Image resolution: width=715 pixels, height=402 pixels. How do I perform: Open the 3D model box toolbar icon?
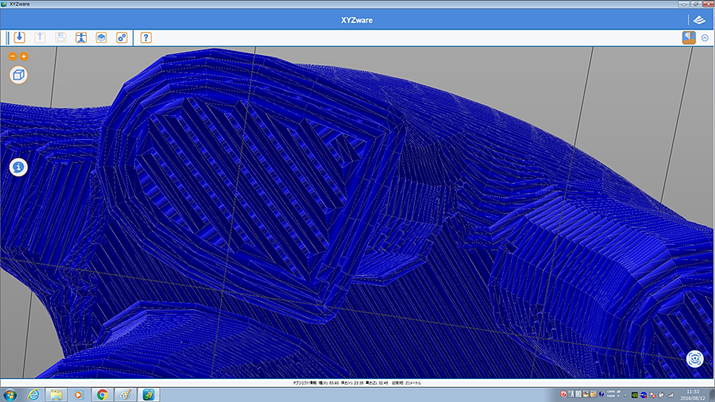click(101, 38)
